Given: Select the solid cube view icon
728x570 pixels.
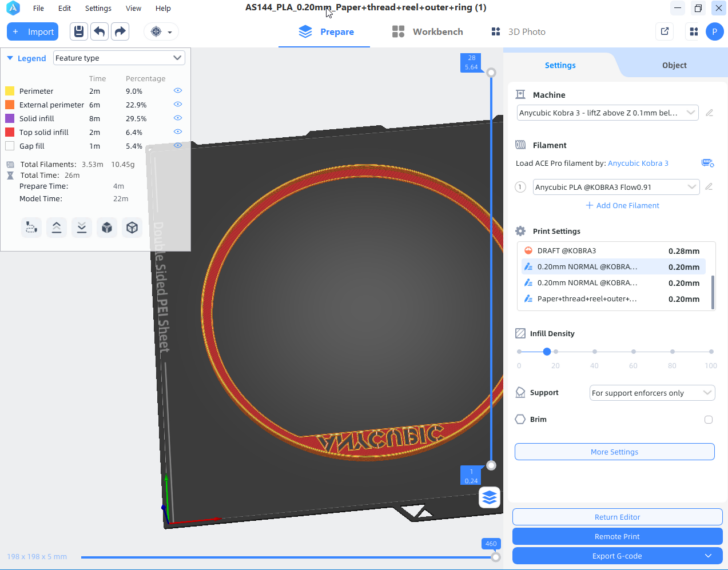Looking at the screenshot, I should [107, 227].
